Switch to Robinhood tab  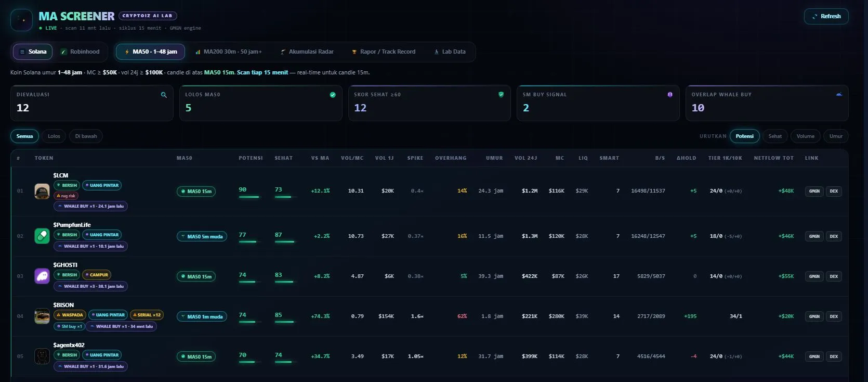pyautogui.click(x=80, y=52)
